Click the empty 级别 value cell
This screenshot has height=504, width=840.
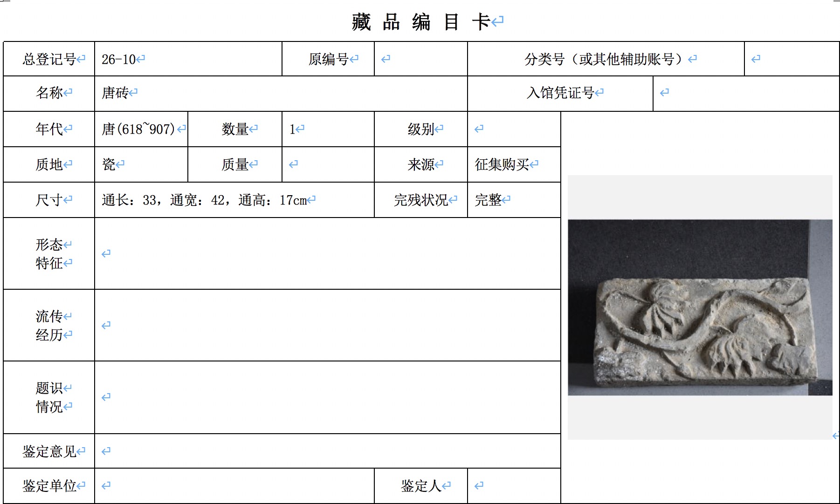tap(514, 129)
